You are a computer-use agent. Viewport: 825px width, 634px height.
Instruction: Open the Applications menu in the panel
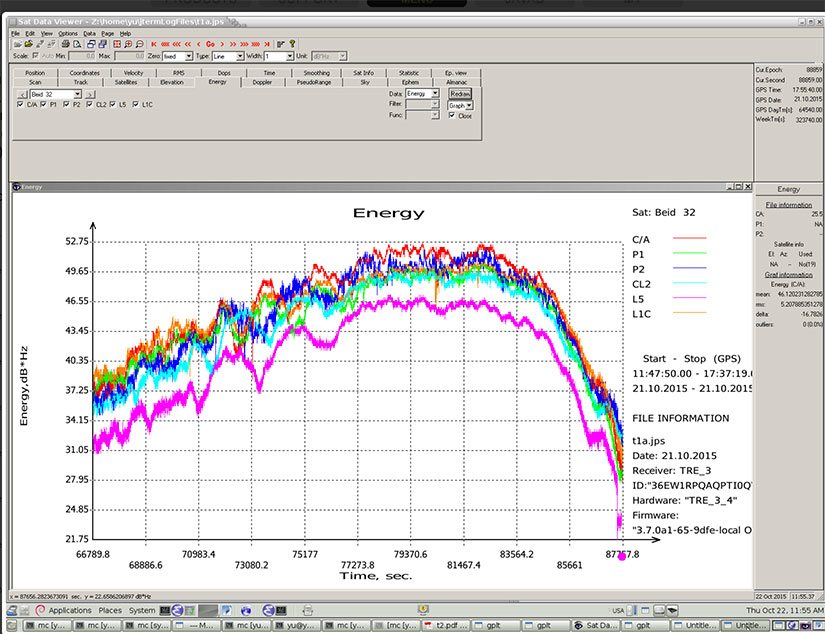point(70,610)
